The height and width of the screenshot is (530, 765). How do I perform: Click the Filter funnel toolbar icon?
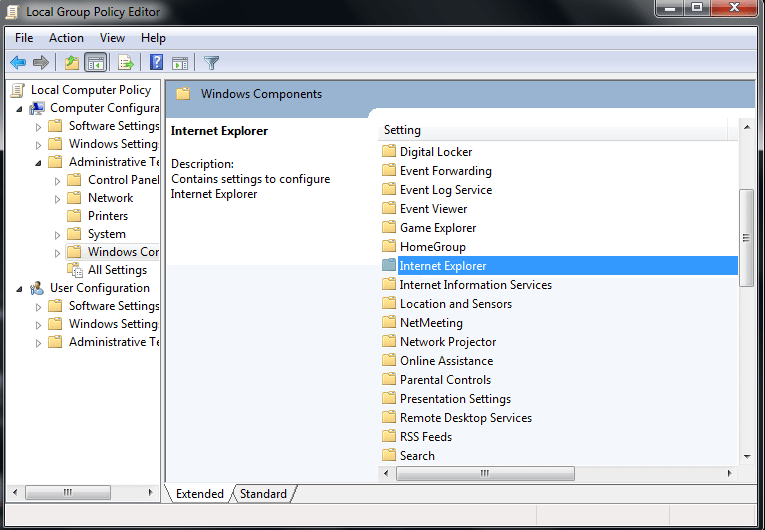click(x=211, y=62)
